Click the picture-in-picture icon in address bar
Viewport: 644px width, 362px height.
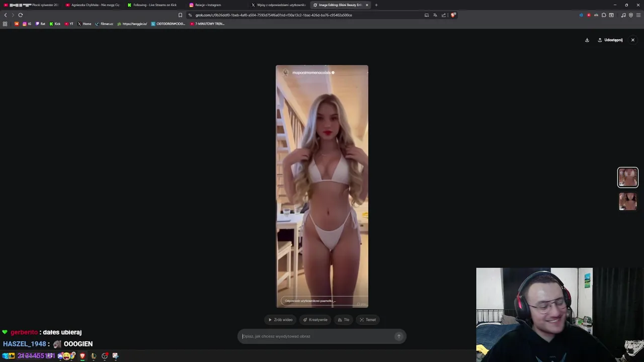pyautogui.click(x=427, y=15)
